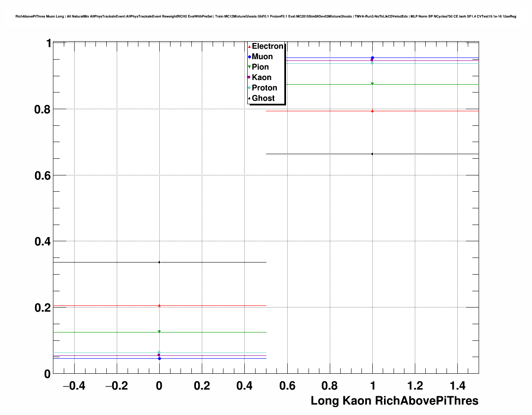Click the 'Long Kaon RichAbovePiThres' axis title
This screenshot has width=532, height=415.
pos(394,401)
